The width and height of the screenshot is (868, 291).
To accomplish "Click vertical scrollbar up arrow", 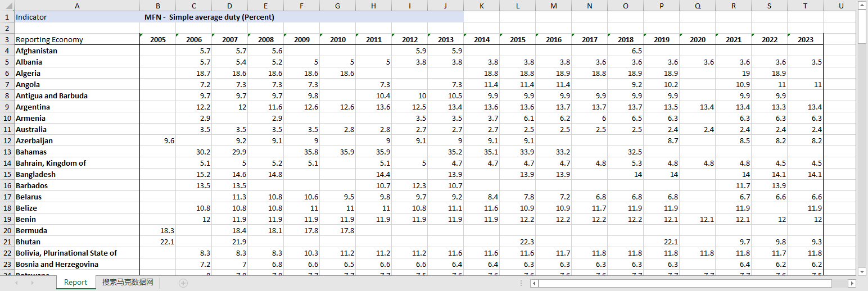I will click(862, 5).
